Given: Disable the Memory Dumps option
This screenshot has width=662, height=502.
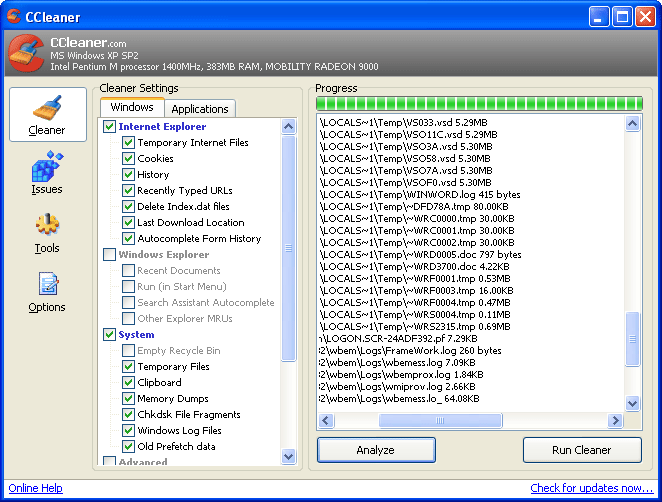Looking at the screenshot, I should (x=128, y=398).
